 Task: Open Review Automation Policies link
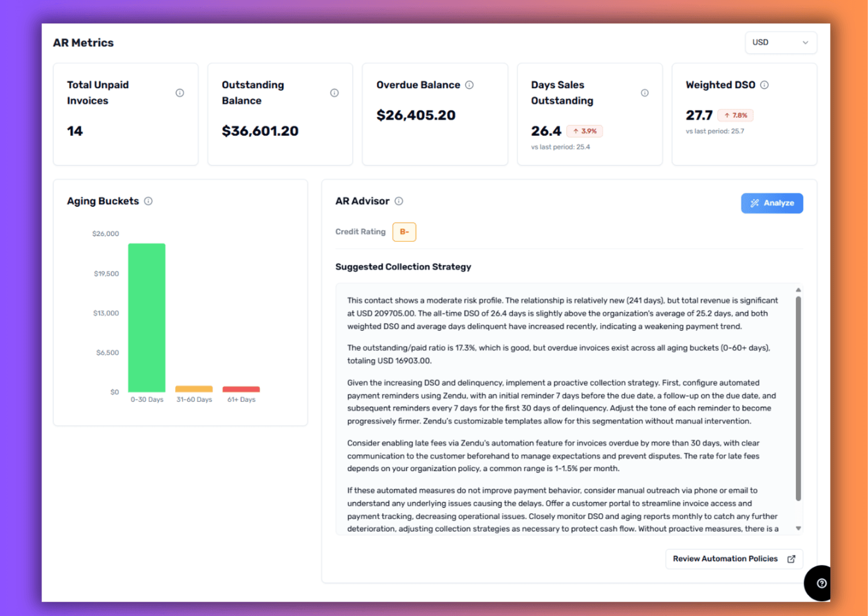coord(733,559)
